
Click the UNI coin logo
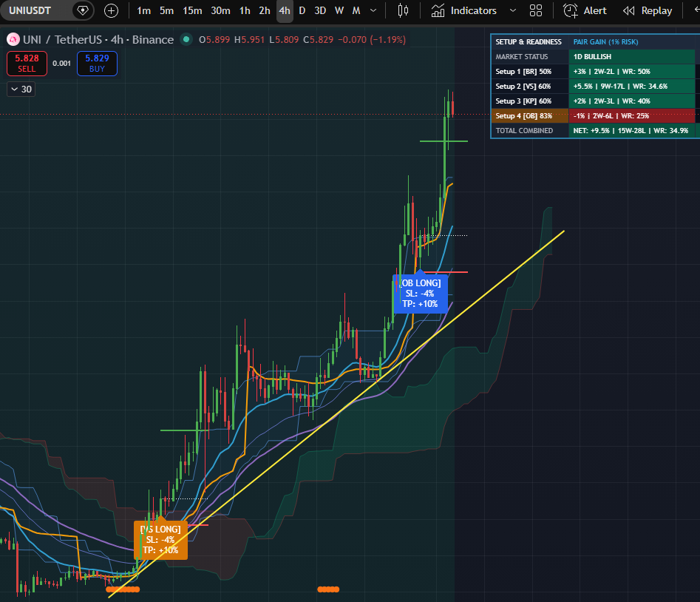(13, 40)
